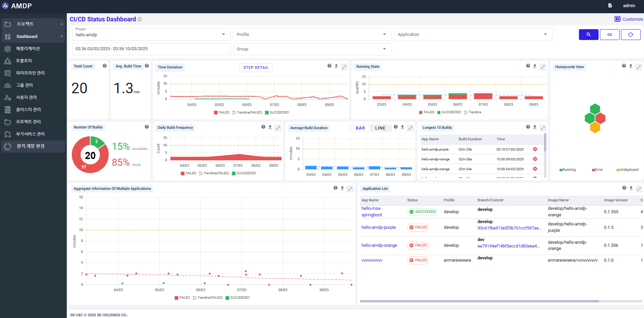Click the Application List horizontal scrollbar

pyautogui.click(x=479, y=301)
